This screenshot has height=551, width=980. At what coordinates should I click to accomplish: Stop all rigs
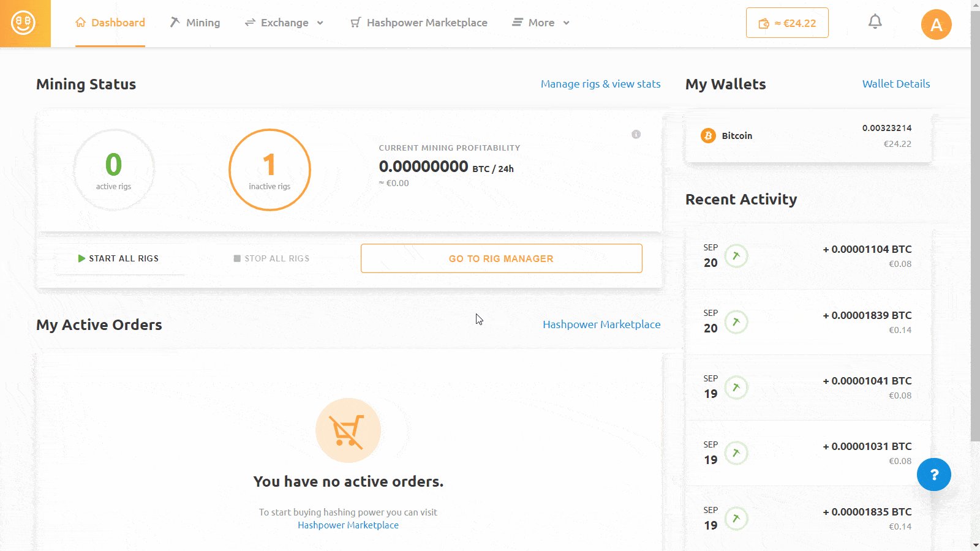tap(271, 258)
